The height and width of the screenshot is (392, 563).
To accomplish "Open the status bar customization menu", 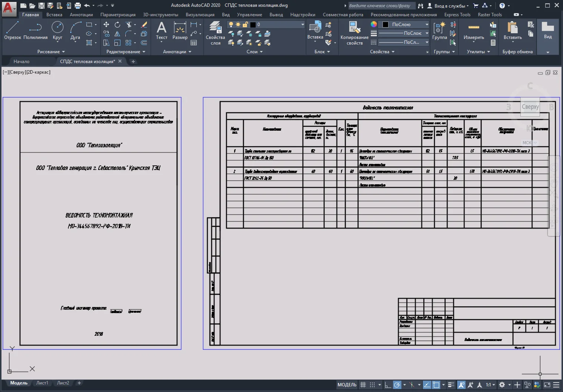I will point(556,385).
